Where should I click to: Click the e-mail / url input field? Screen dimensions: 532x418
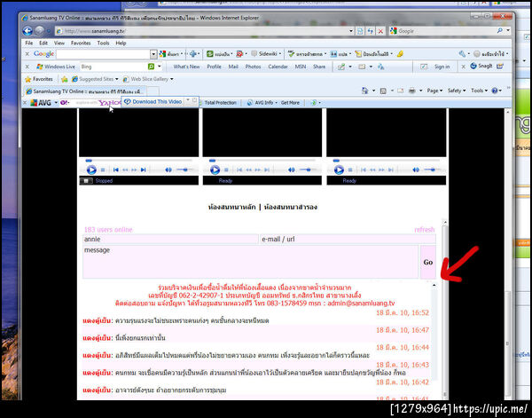348,239
